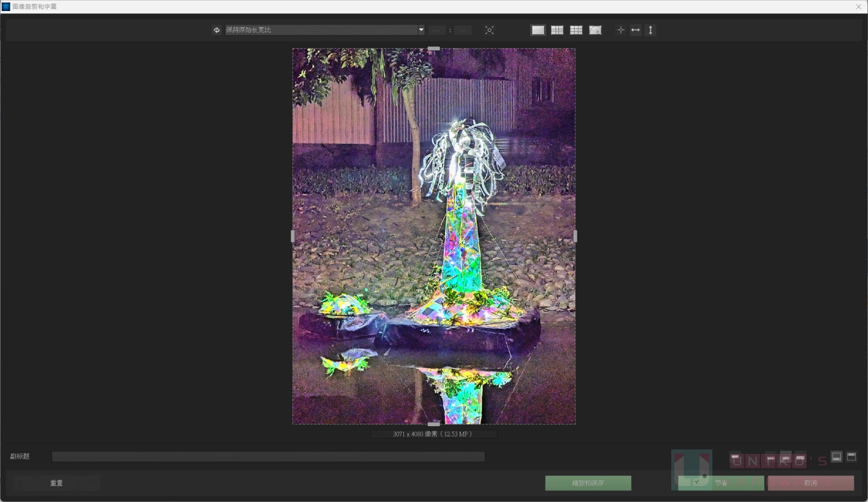Click the aspect ratio height field
868x502 pixels.
(x=463, y=30)
